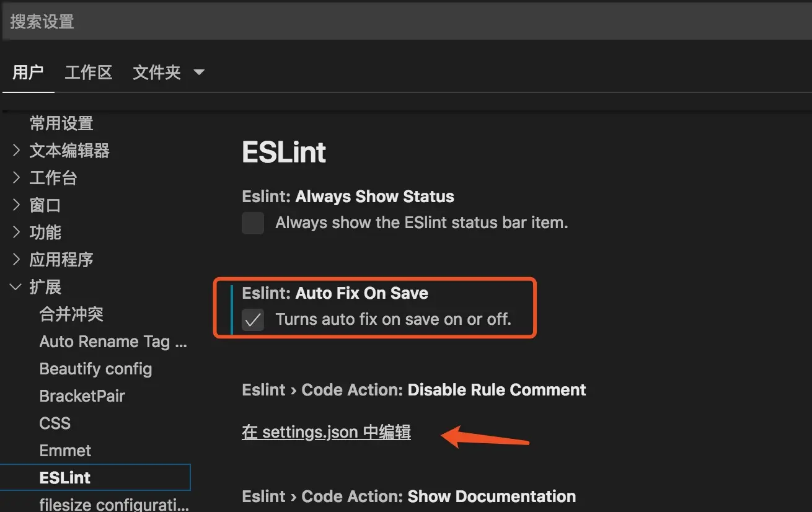Screen dimensions: 812x512
Task: Switch to the 工作区 tab
Action: click(88, 73)
